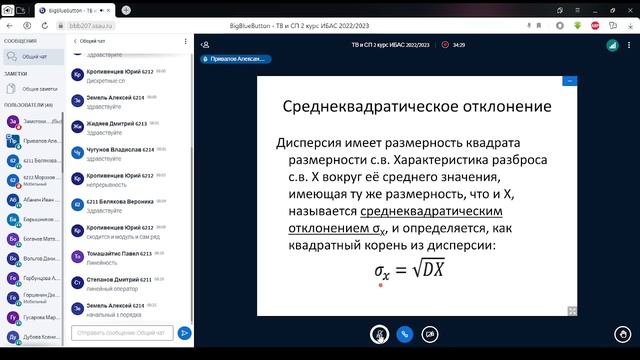
Task: Open browser downloads arrow icon
Action: pyautogui.click(x=630, y=26)
